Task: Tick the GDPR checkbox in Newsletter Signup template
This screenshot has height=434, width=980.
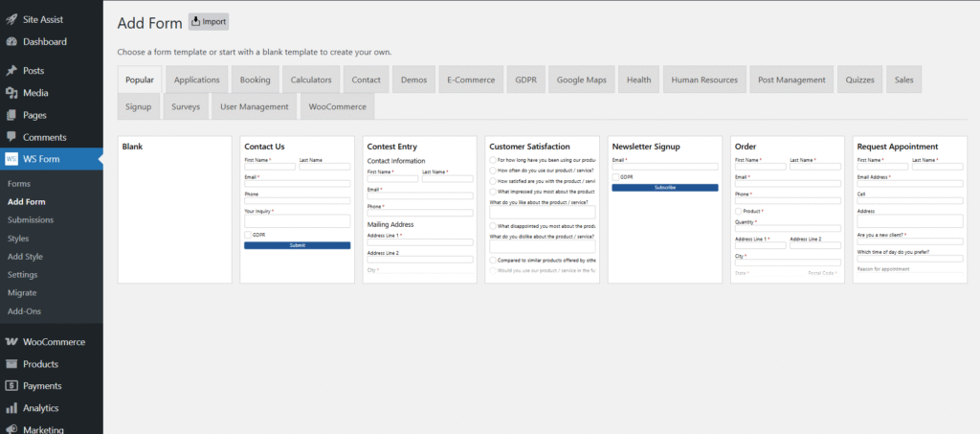Action: 615,176
